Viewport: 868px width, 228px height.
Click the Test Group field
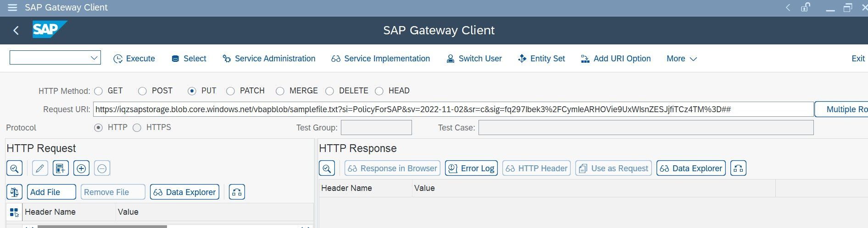click(376, 128)
